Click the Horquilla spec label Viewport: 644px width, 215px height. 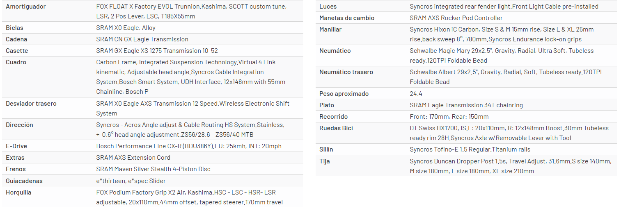(x=18, y=192)
